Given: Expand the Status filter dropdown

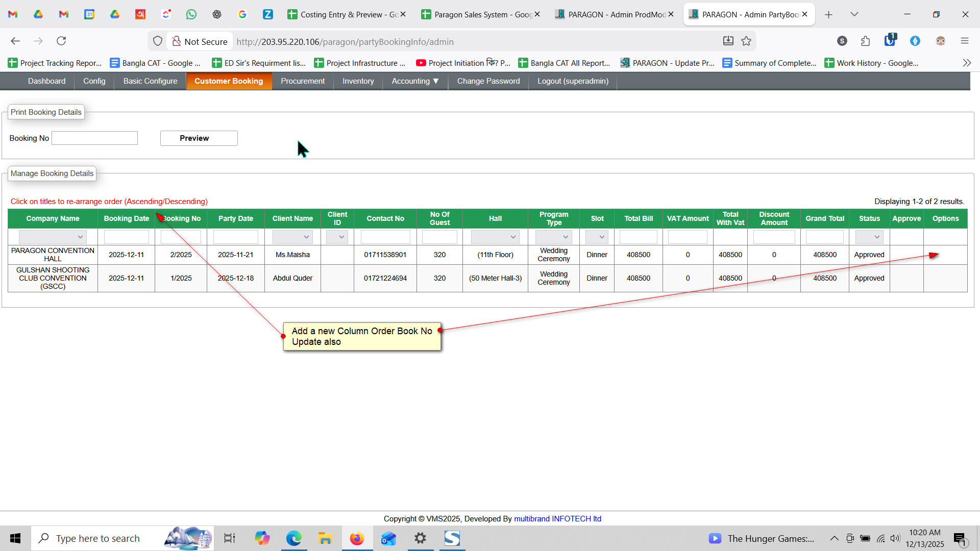Looking at the screenshot, I should tap(869, 237).
